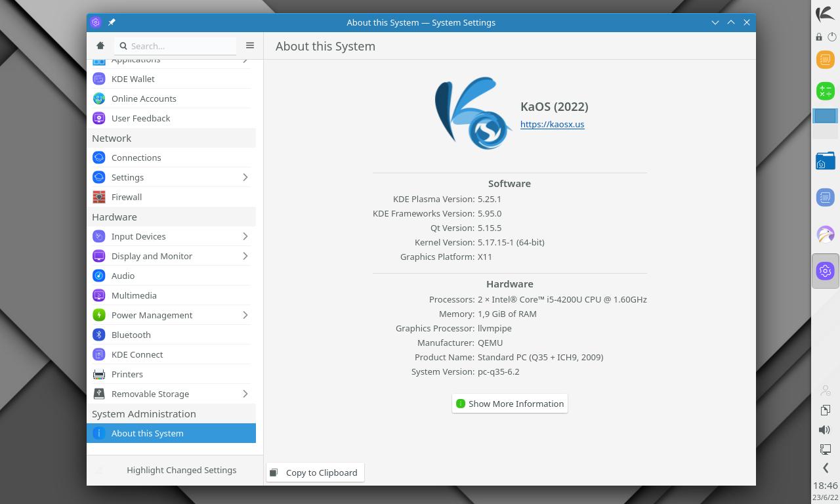
Task: Expand the Display and Monitor submenu arrow
Action: click(x=245, y=256)
